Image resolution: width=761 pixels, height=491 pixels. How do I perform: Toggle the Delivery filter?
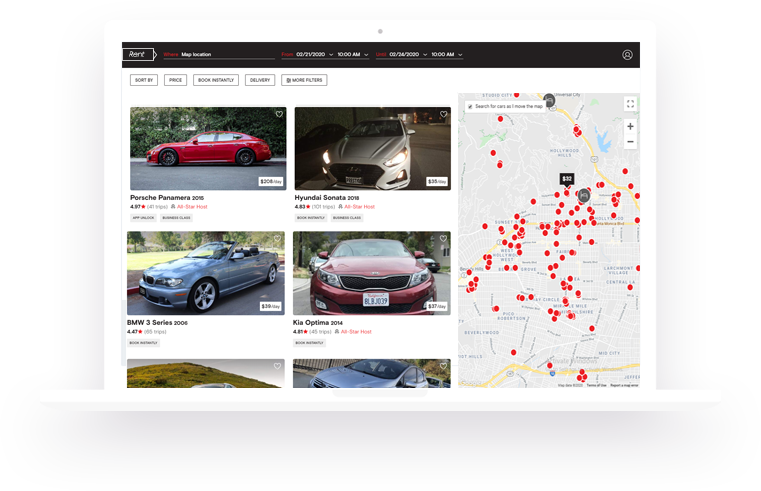click(x=260, y=80)
